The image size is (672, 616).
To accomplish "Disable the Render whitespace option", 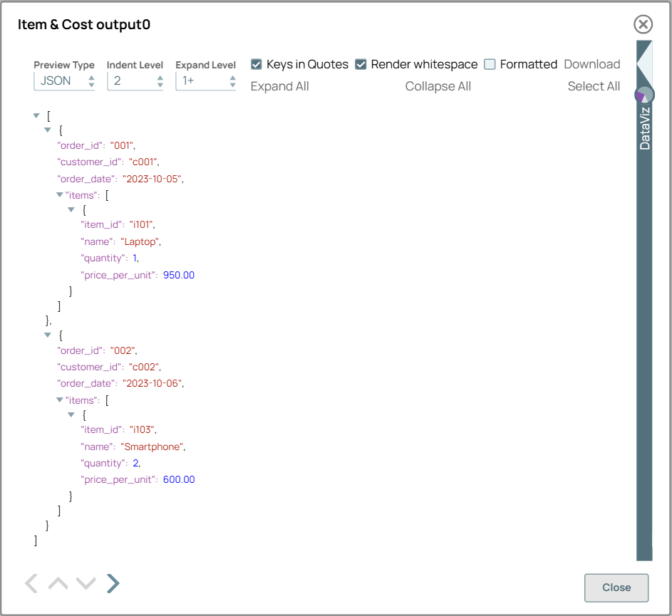I will [x=361, y=64].
